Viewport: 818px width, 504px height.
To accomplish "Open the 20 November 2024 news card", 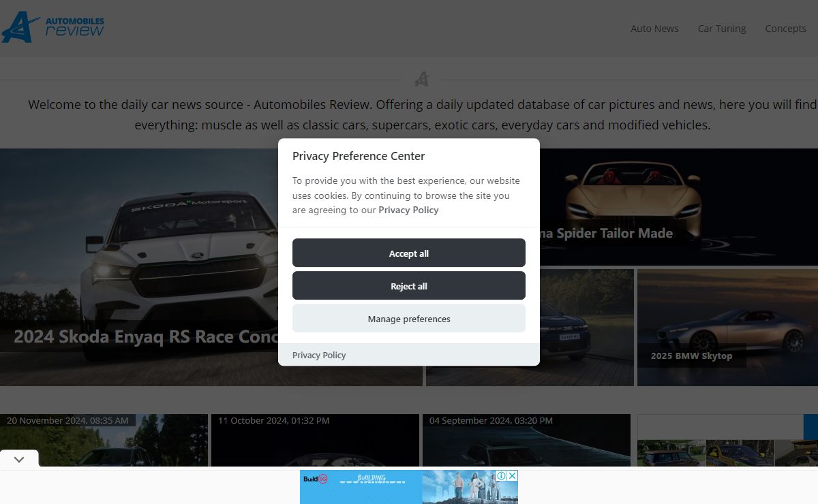I will [104, 440].
